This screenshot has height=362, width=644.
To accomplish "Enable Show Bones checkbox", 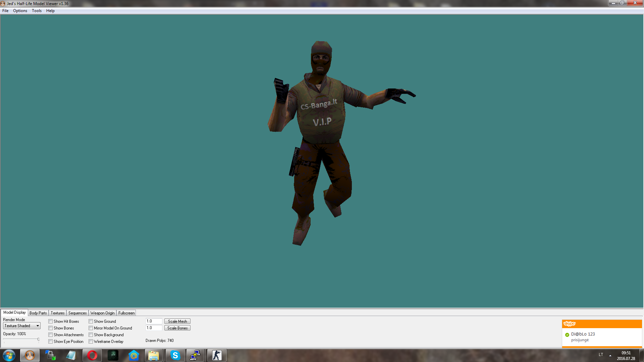I will point(50,328).
